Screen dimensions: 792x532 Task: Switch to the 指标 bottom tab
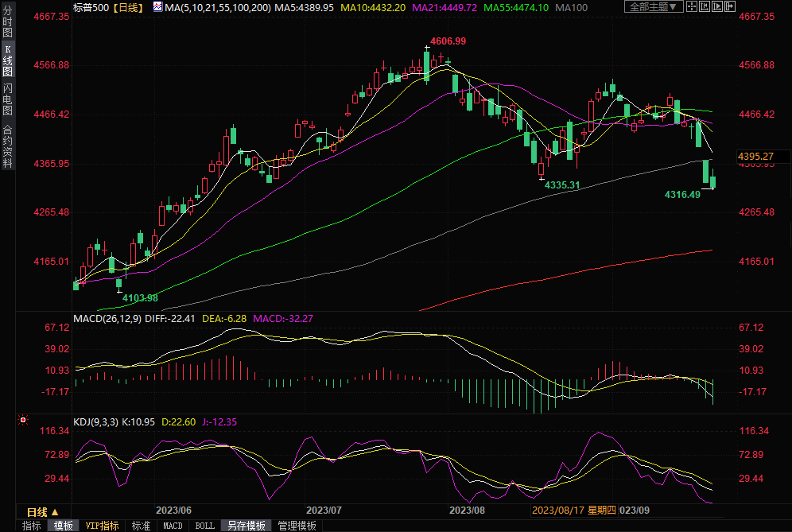pos(32,526)
